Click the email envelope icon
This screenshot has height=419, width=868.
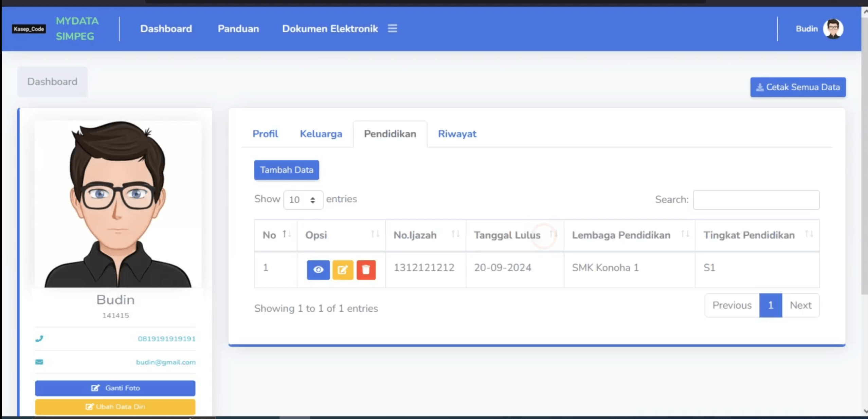click(x=39, y=362)
